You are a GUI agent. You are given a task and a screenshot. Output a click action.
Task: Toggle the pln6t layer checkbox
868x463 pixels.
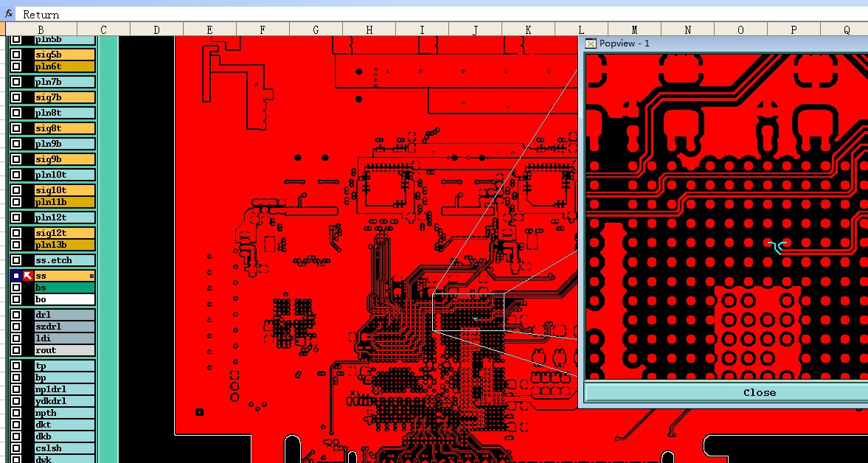tap(17, 66)
